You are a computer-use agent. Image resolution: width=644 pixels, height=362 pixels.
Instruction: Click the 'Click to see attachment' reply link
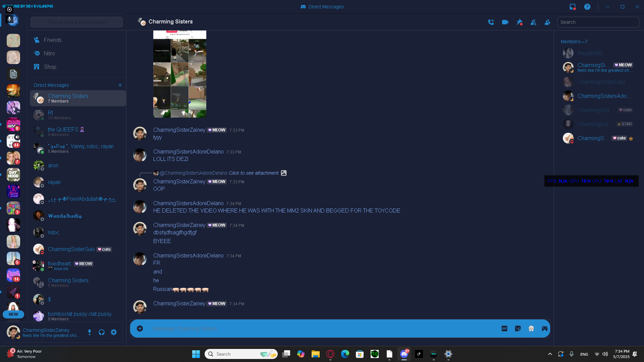[253, 173]
